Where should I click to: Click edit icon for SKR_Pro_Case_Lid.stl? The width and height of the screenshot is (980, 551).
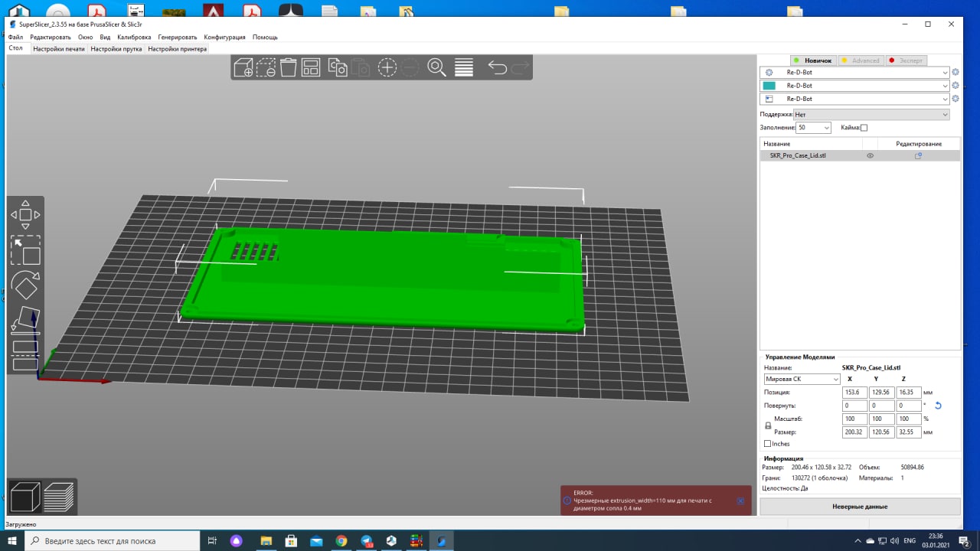click(x=918, y=155)
